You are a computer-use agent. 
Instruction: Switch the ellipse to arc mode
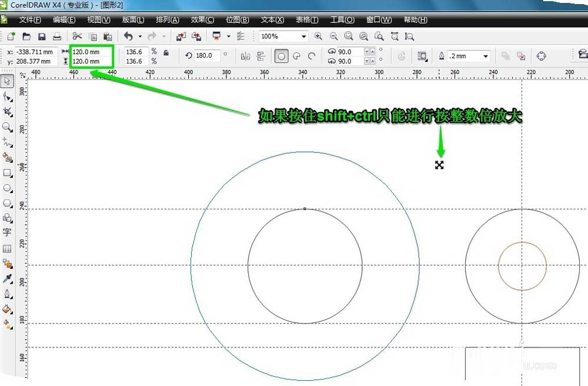pos(312,56)
